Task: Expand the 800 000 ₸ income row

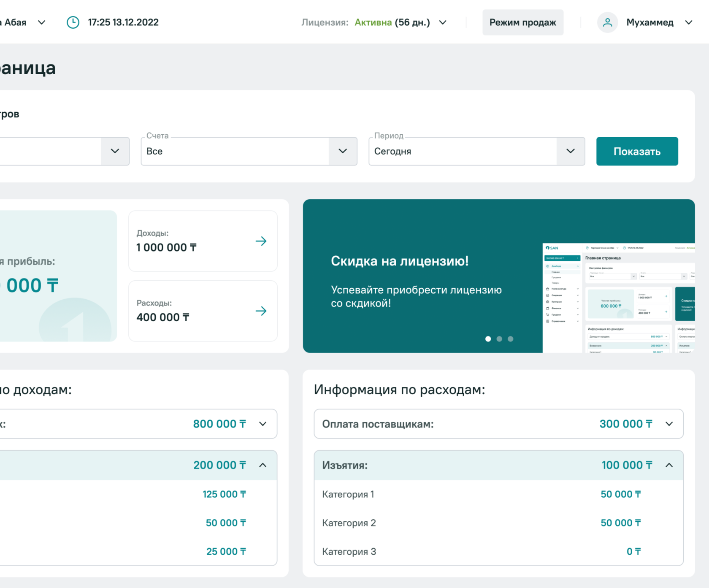Action: 262,424
